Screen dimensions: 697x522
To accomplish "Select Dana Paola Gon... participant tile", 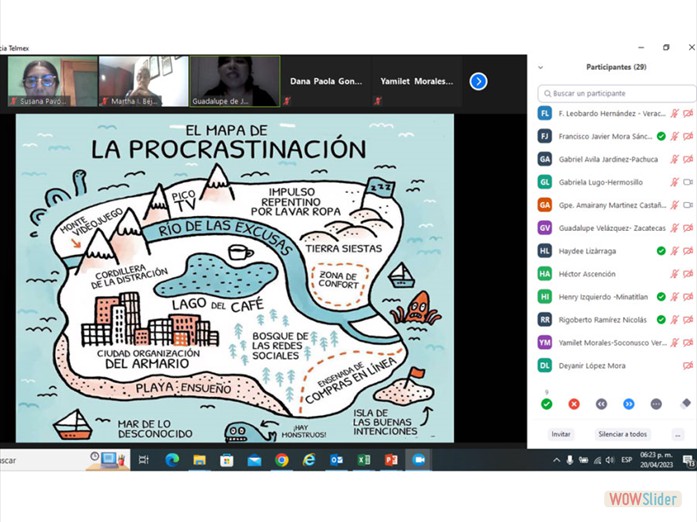I will click(x=326, y=81).
